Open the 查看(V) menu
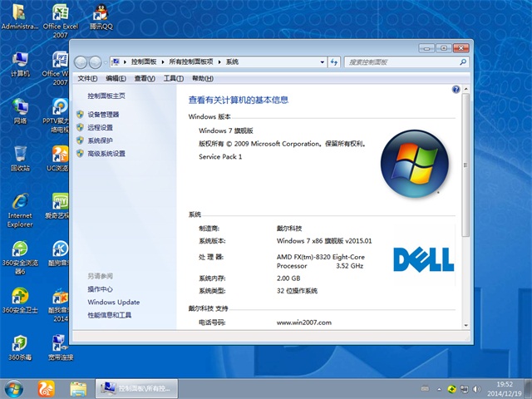The width and height of the screenshot is (532, 399). point(145,78)
